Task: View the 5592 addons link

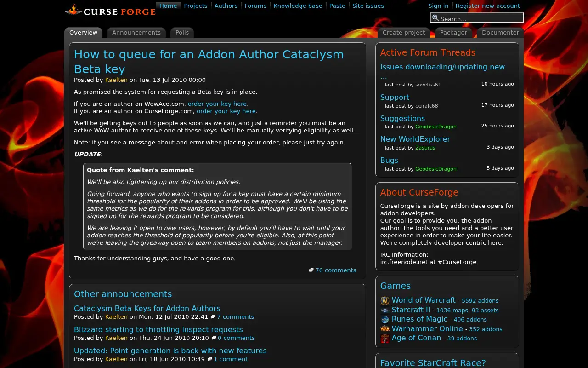Action: tap(480, 301)
